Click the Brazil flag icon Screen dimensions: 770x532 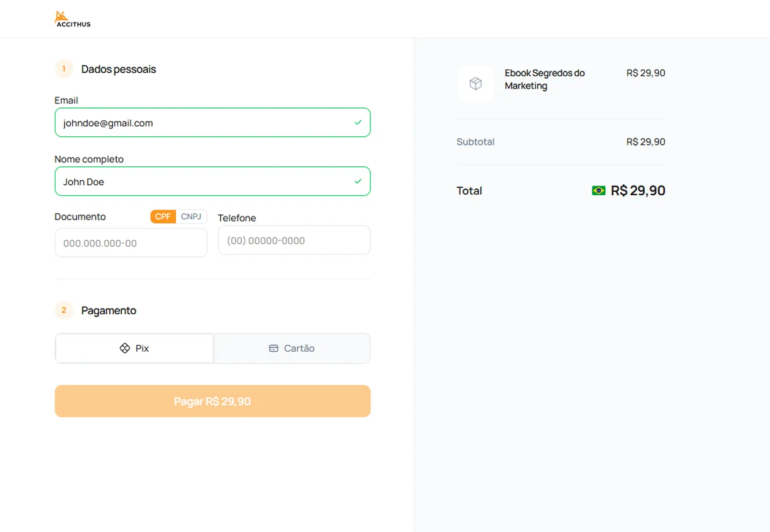(598, 191)
